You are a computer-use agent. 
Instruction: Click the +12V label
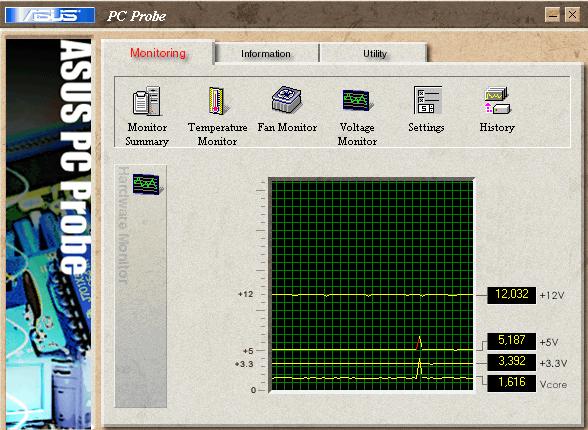pyautogui.click(x=552, y=295)
